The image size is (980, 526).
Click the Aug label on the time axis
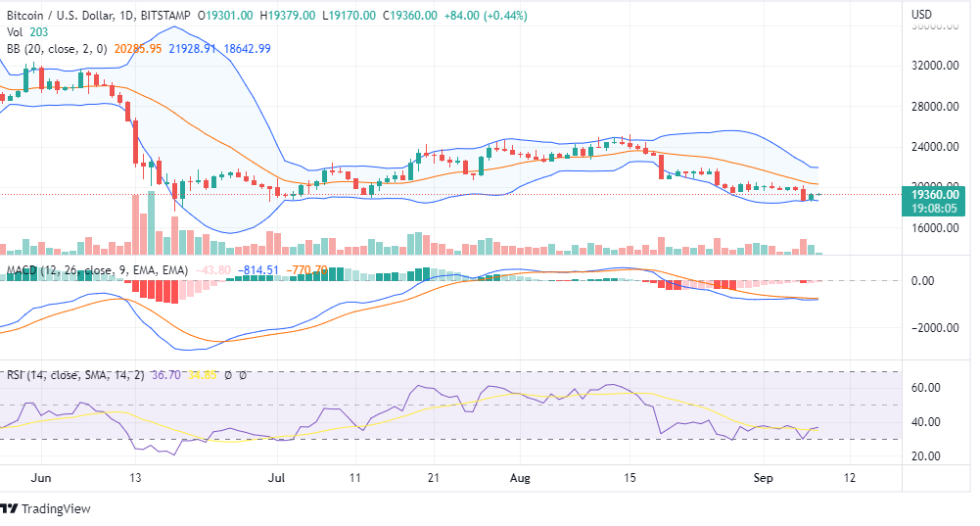tap(521, 478)
